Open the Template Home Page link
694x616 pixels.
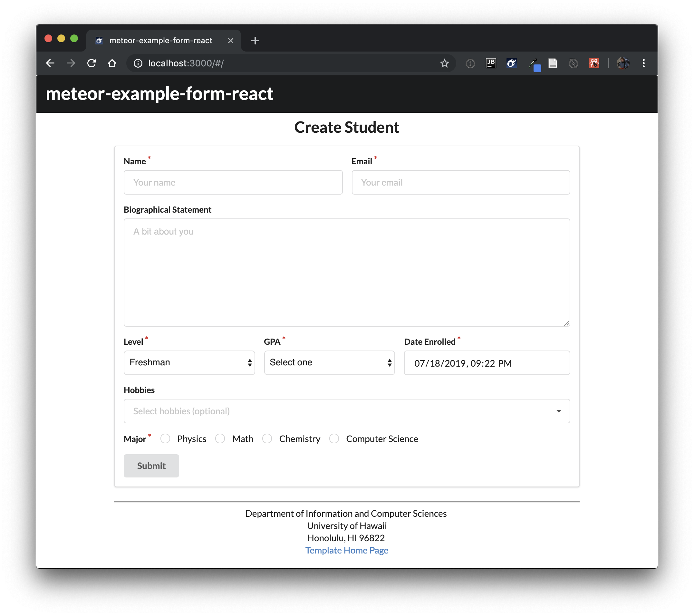point(347,550)
